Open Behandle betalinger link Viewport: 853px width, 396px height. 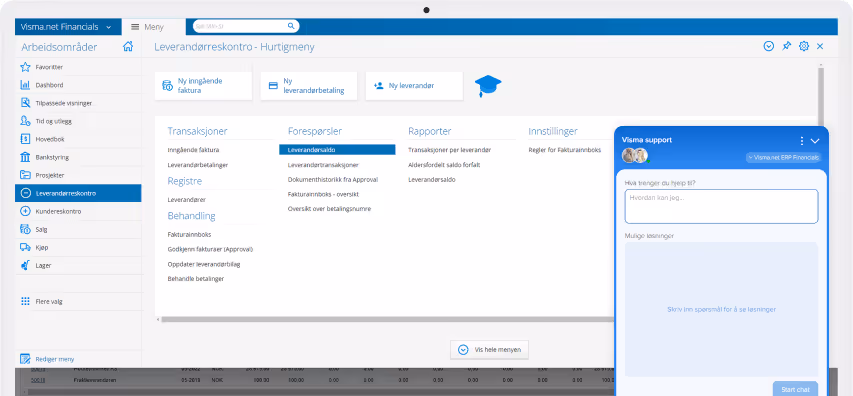coord(196,279)
